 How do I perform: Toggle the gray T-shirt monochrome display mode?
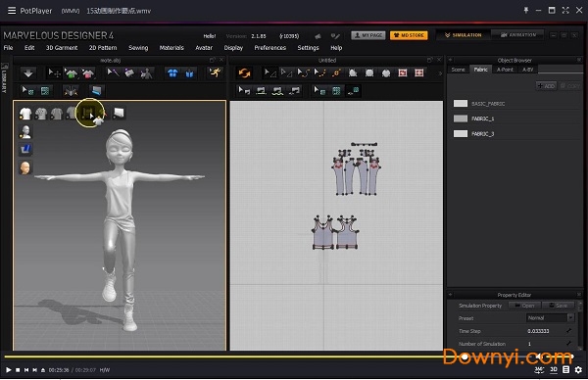click(x=57, y=114)
